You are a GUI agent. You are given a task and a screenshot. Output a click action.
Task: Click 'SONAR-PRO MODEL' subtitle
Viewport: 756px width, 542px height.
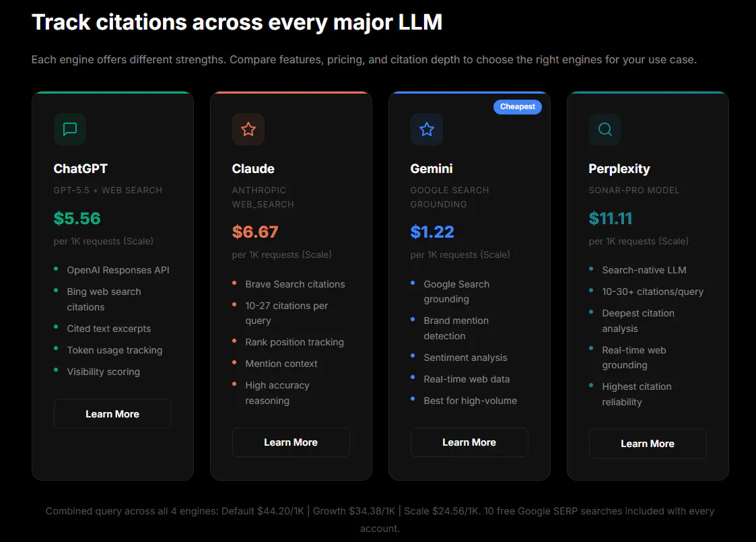coord(634,191)
